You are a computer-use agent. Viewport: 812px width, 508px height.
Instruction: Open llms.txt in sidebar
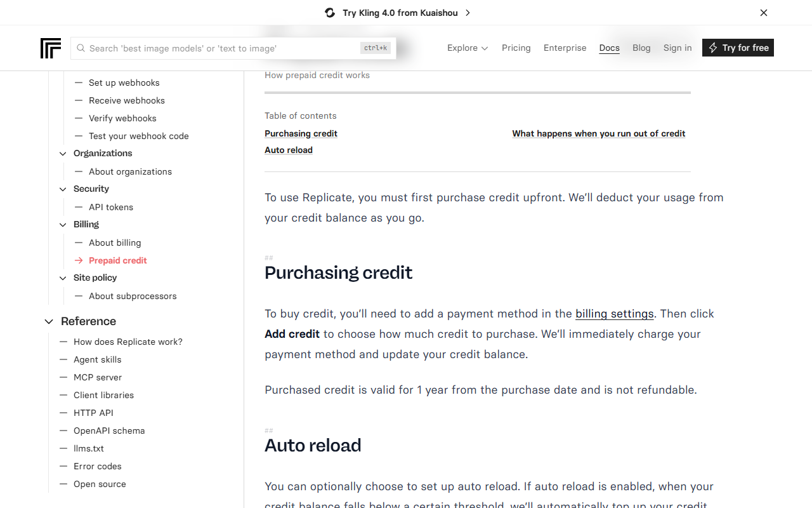point(89,448)
